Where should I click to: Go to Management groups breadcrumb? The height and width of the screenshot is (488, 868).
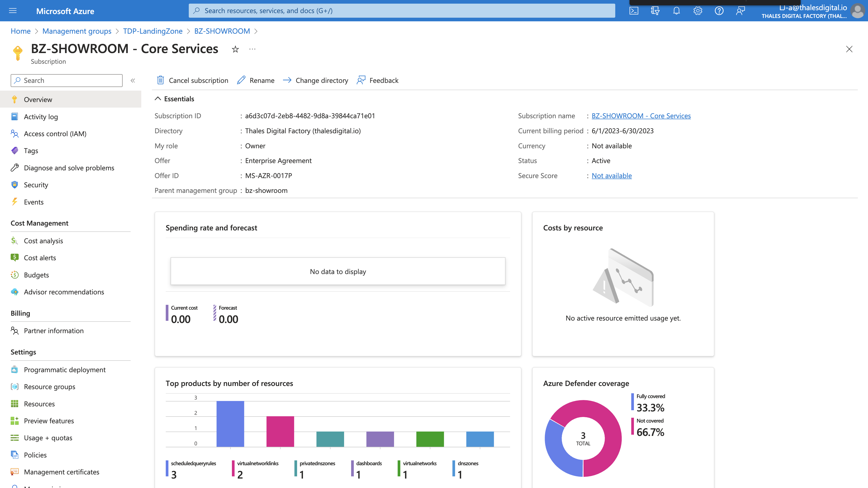[x=77, y=31]
